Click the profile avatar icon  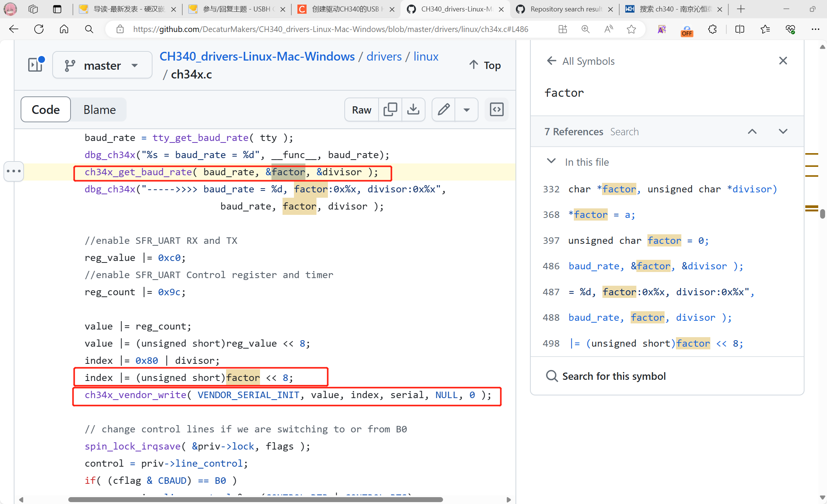[x=10, y=9]
